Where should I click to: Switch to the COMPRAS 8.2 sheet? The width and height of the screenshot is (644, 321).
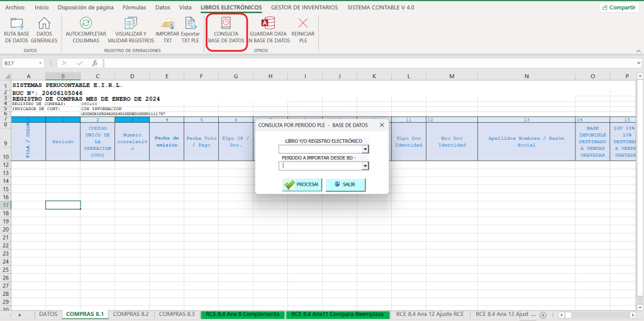tap(131, 313)
